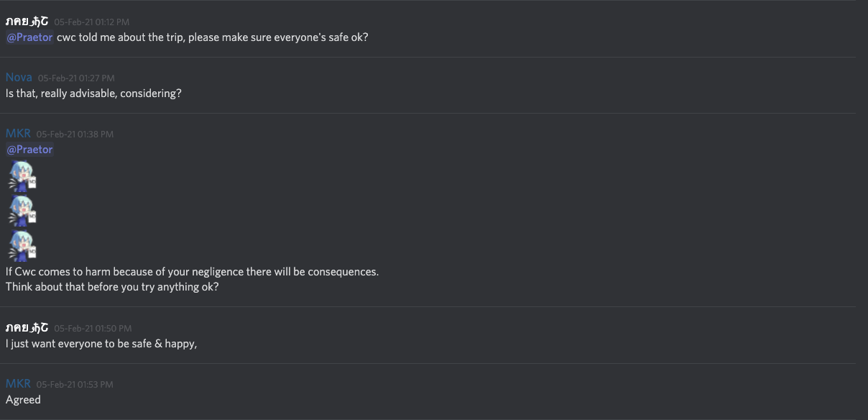The width and height of the screenshot is (868, 420).
Task: Click the 05-Feb-21 01:38 PM timestamp
Action: tap(75, 134)
